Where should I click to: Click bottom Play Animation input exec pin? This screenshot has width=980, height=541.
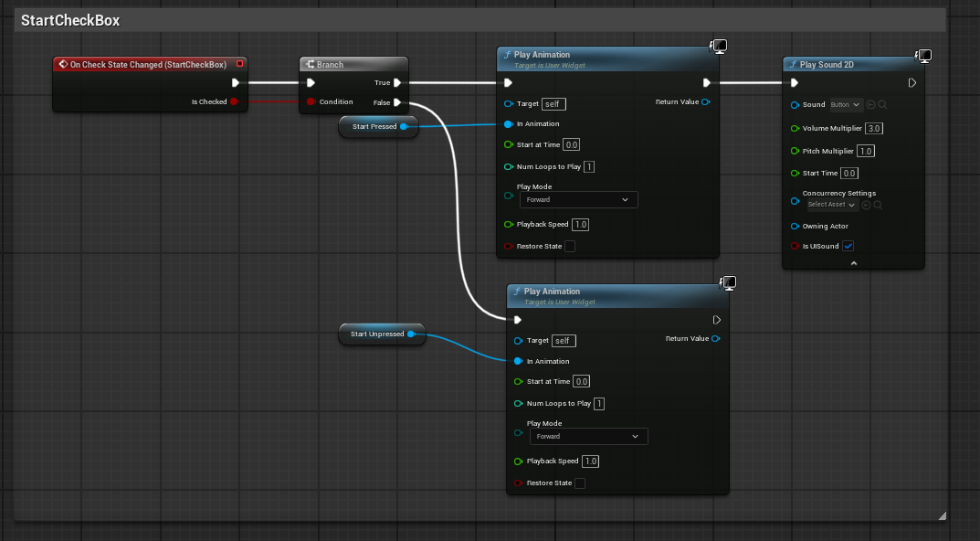[x=518, y=320]
